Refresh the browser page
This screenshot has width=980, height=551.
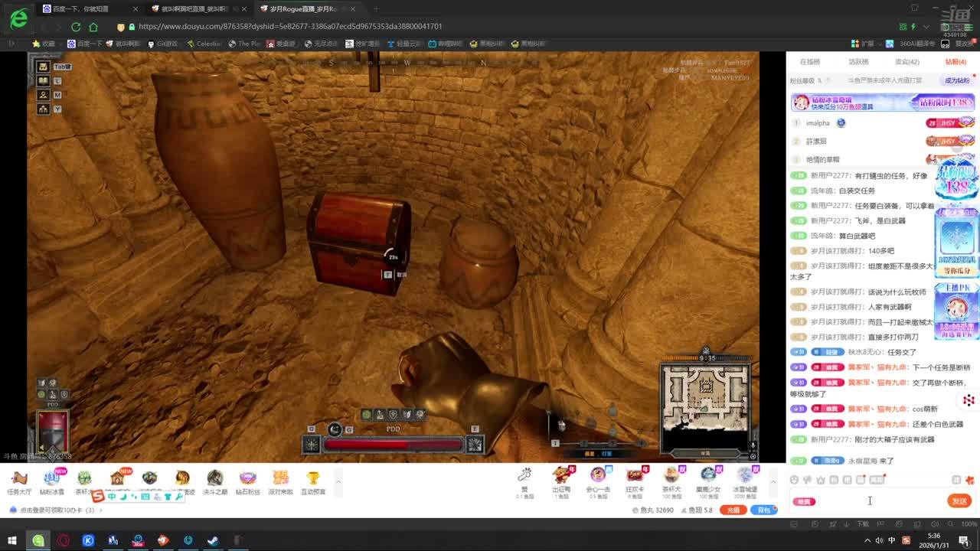pos(76,26)
